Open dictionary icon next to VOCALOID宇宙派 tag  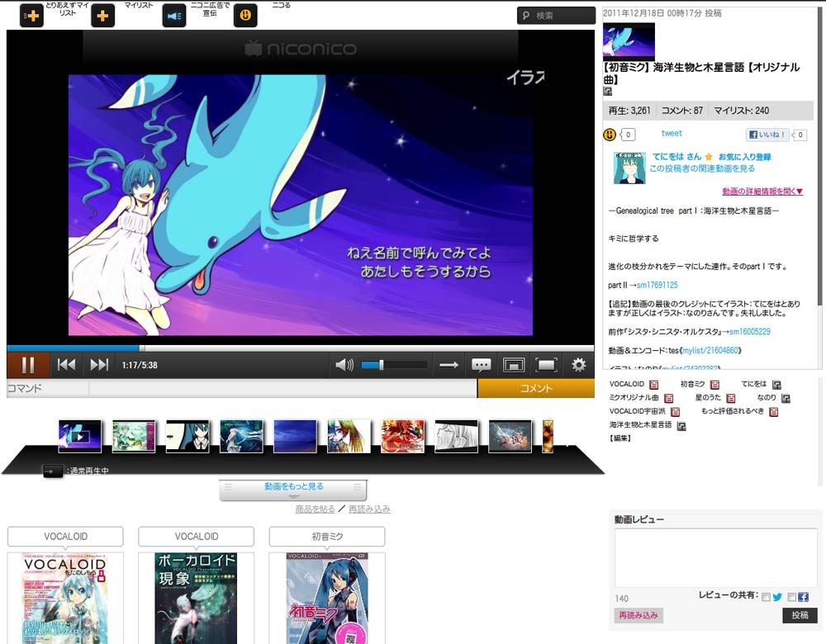point(676,412)
